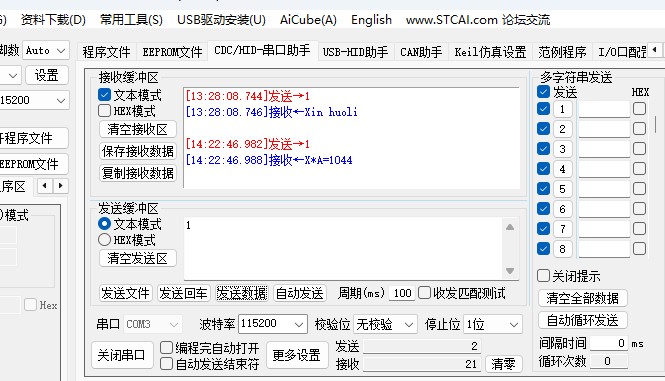The height and width of the screenshot is (381, 665).
Task: Click left panel left-arrow scroll button
Action: tap(45, 186)
